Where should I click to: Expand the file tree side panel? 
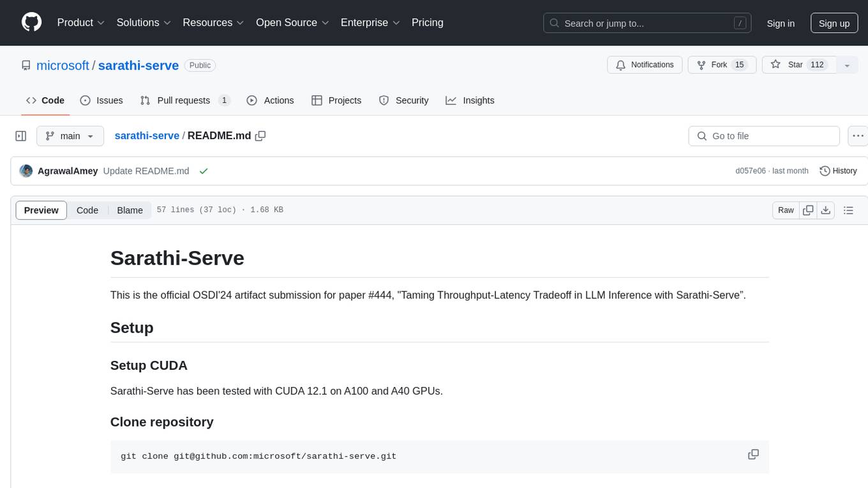[21, 136]
